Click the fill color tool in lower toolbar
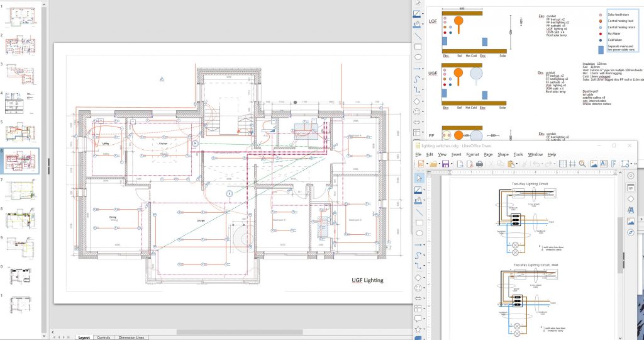 pos(418,200)
